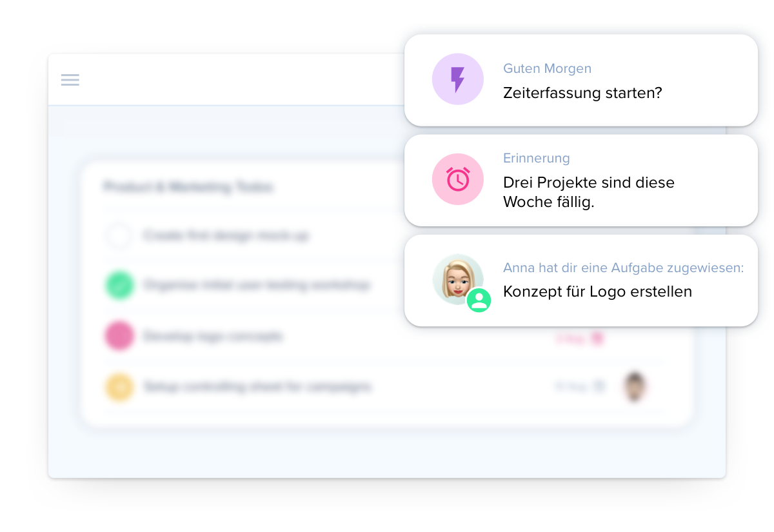Image resolution: width=774 pixels, height=532 pixels.
Task: Toggle the pink todo status circle
Action: click(x=119, y=336)
